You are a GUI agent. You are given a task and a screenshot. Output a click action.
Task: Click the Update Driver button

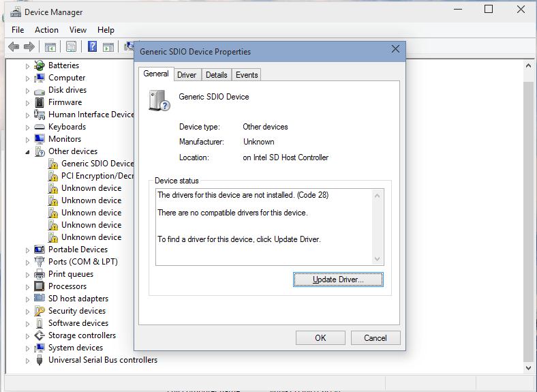point(338,280)
